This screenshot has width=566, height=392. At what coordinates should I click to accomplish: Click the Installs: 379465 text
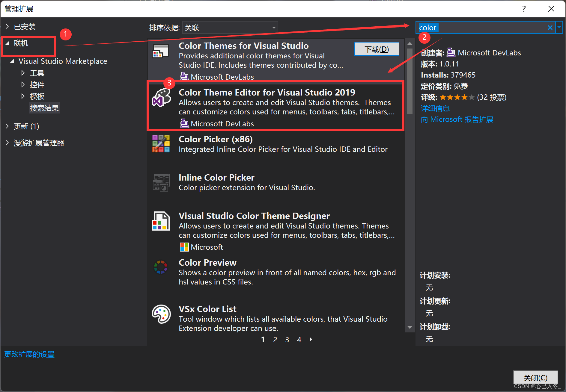448,75
